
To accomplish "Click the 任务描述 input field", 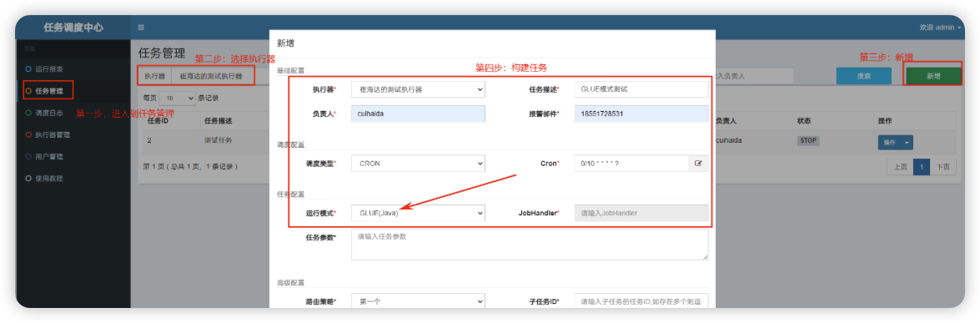I will [641, 89].
